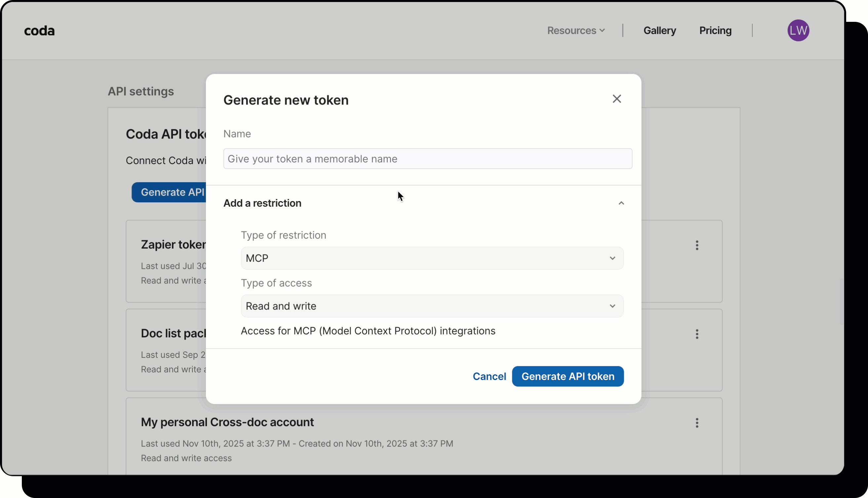Cancel the new token creation
Image resolution: width=868 pixels, height=498 pixels.
pos(489,376)
